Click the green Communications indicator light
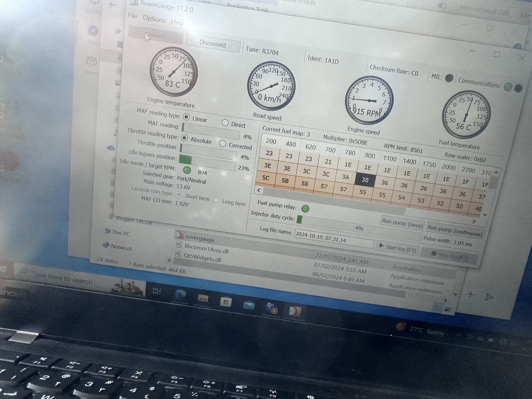This screenshot has height=399, width=532. pyautogui.click(x=508, y=87)
